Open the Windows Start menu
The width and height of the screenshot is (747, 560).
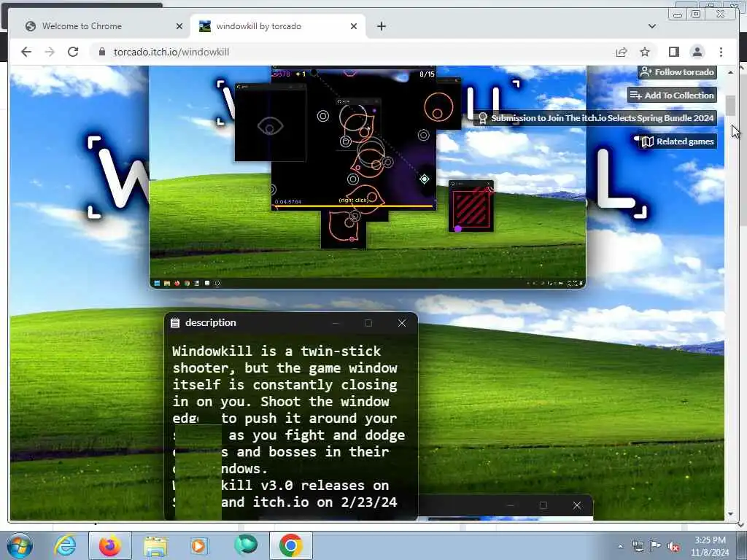[x=20, y=545]
